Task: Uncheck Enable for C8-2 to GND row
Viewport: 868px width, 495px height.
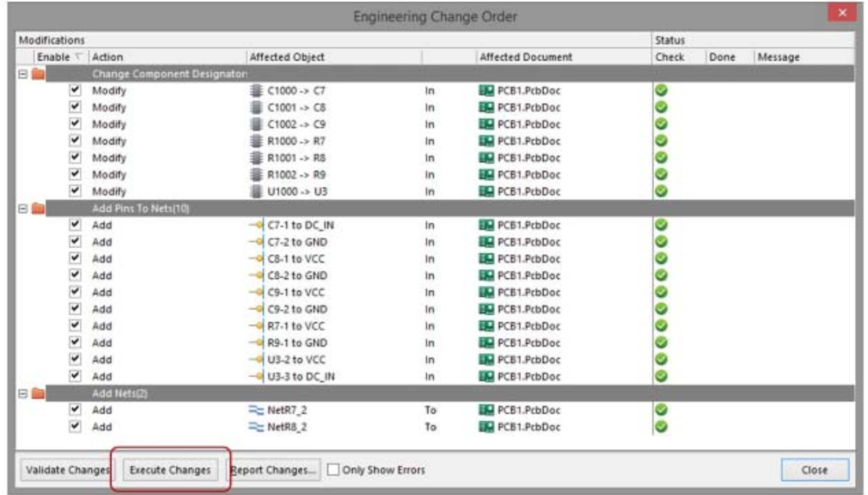Action: click(76, 276)
